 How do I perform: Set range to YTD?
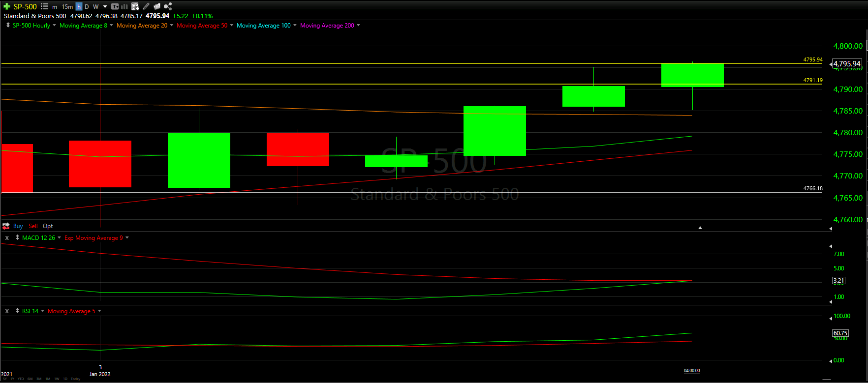point(21,379)
